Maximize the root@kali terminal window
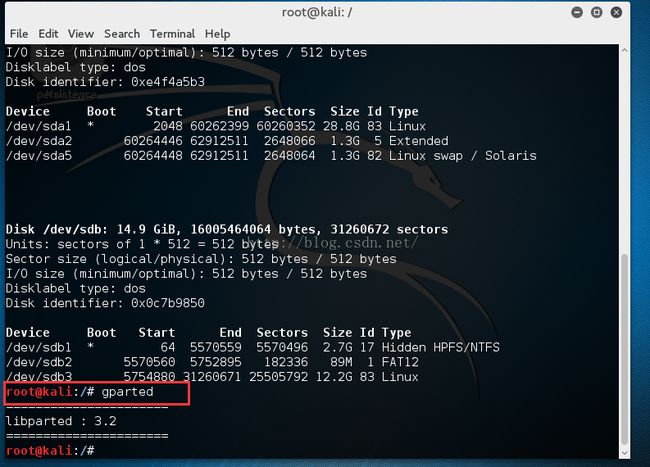This screenshot has width=650, height=467. [x=597, y=12]
